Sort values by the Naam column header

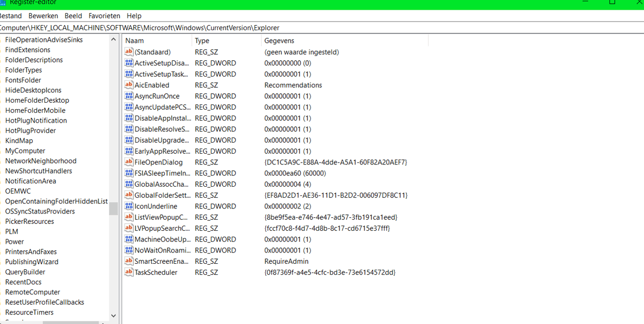click(157, 40)
